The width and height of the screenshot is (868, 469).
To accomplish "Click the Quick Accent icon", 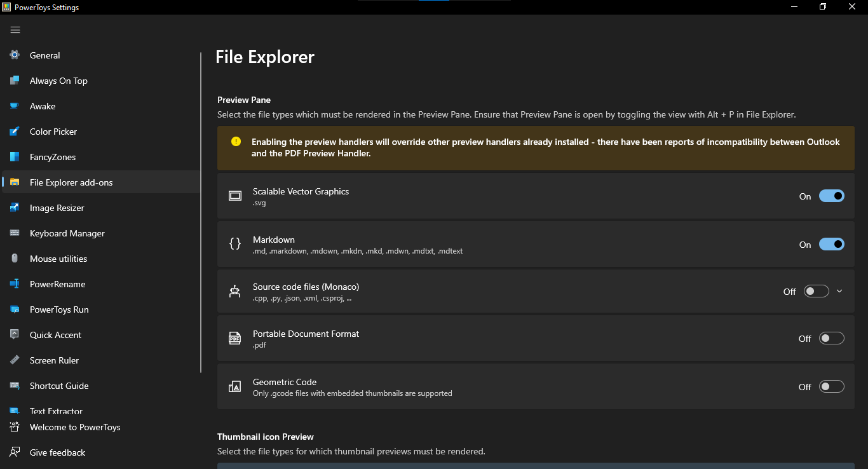I will (15, 335).
